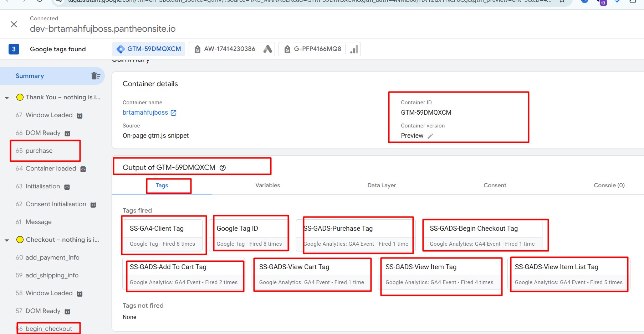Click help icon beside Output of GTM-59DMQXCM
The image size is (644, 334).
223,168
